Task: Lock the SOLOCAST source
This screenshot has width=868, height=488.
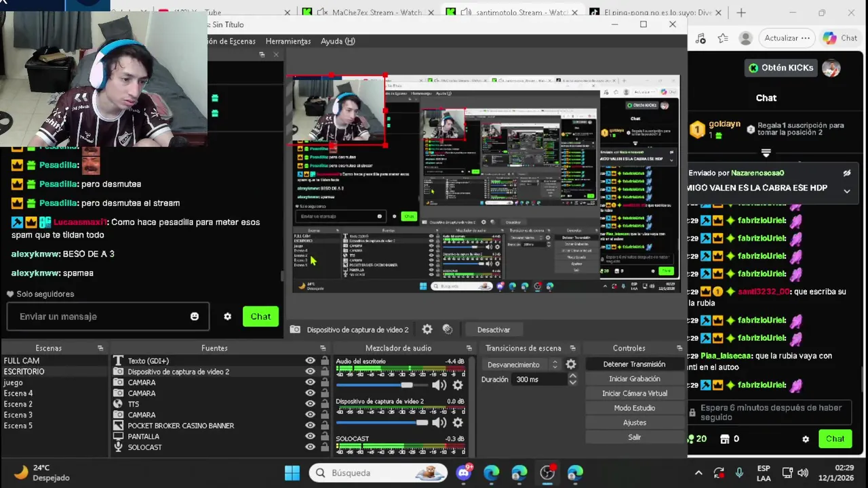Action: click(x=324, y=447)
